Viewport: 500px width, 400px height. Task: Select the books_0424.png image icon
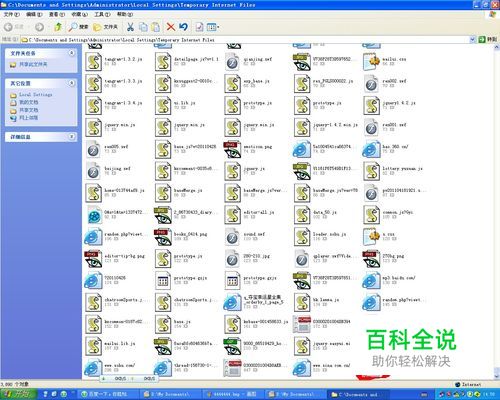click(x=163, y=237)
